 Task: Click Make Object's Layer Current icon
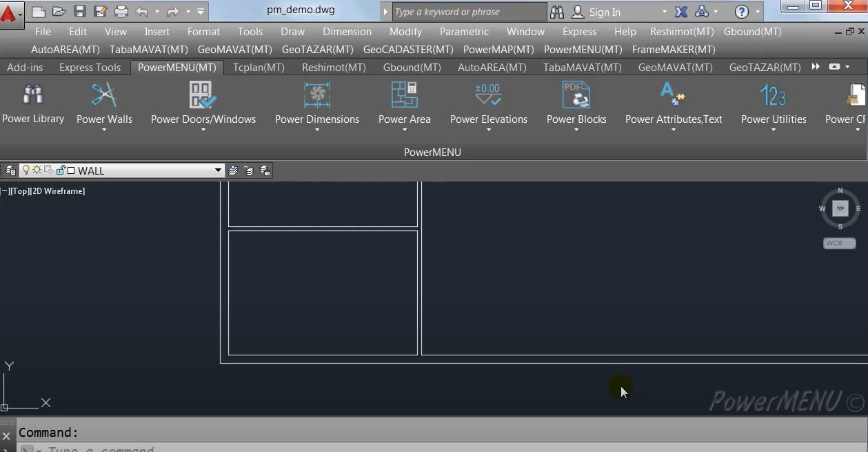233,170
